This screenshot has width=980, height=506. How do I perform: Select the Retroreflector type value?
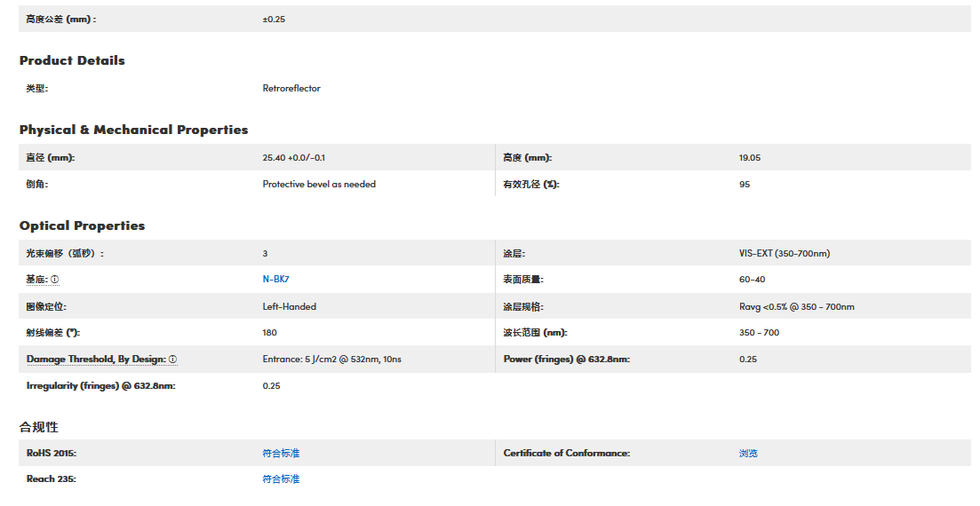coord(291,89)
